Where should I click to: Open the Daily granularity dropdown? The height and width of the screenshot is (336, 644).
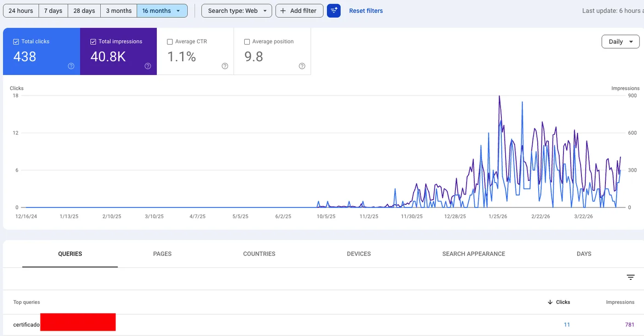(x=620, y=41)
